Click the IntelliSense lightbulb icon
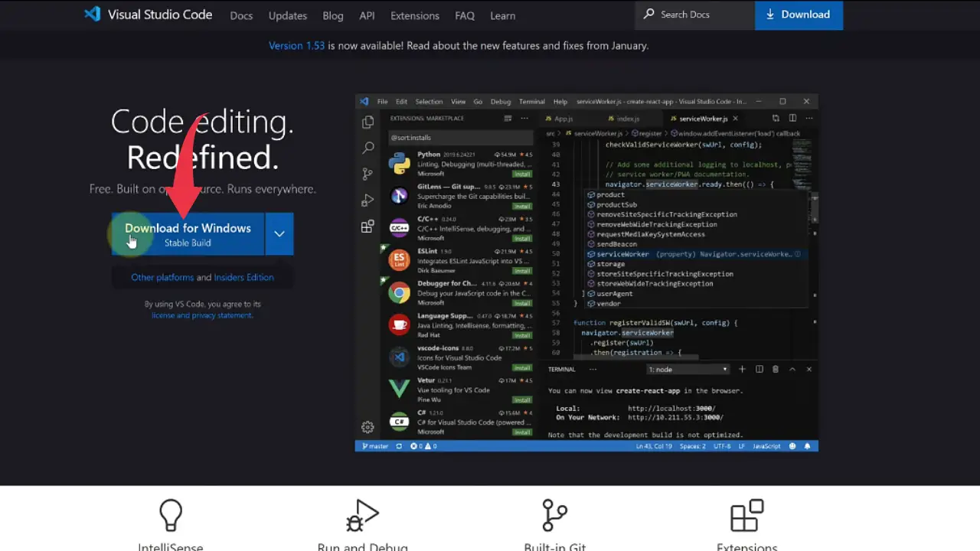This screenshot has width=980, height=551. coord(171,515)
